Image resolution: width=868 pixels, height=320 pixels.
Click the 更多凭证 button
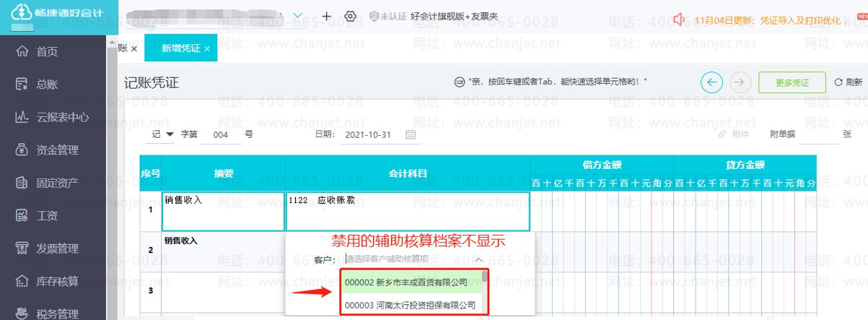pos(792,82)
